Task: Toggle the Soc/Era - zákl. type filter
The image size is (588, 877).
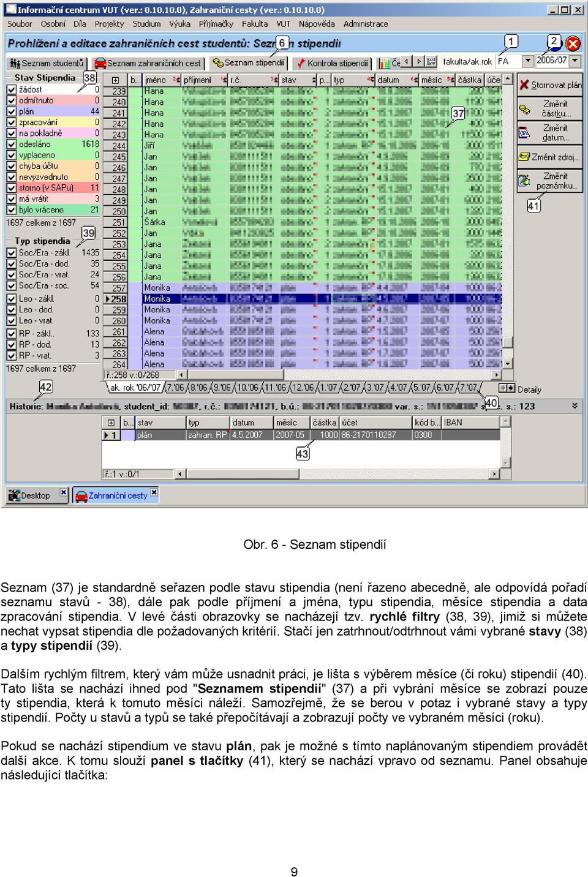Action: [x=12, y=252]
